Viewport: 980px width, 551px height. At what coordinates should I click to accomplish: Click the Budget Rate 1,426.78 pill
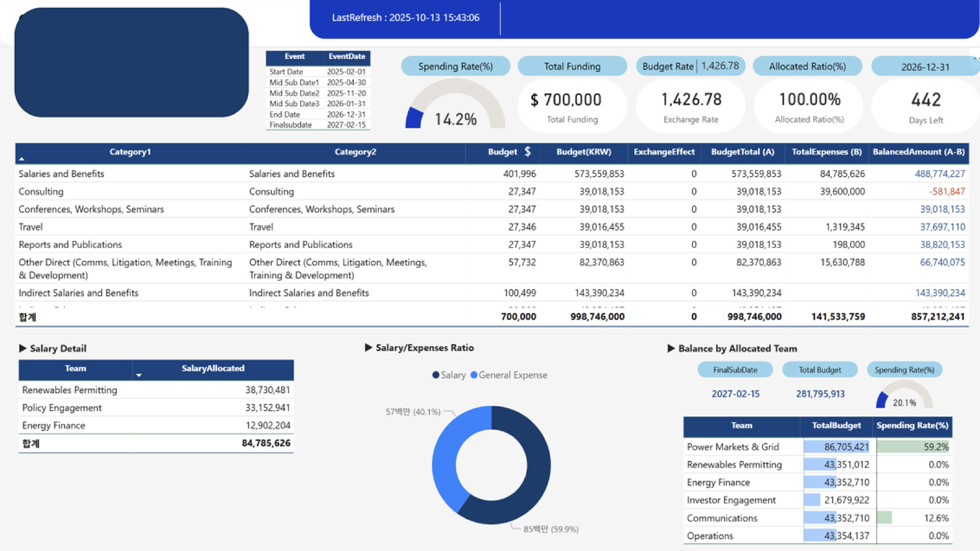[x=690, y=66]
